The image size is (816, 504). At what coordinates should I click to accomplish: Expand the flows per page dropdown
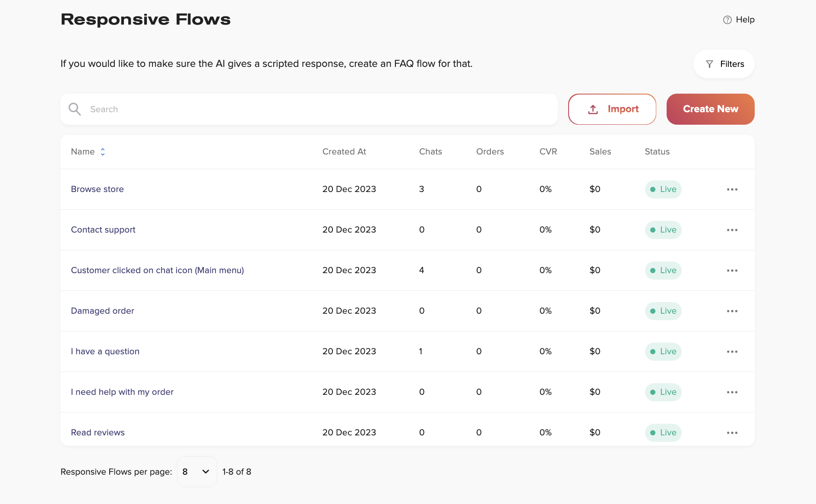click(197, 472)
